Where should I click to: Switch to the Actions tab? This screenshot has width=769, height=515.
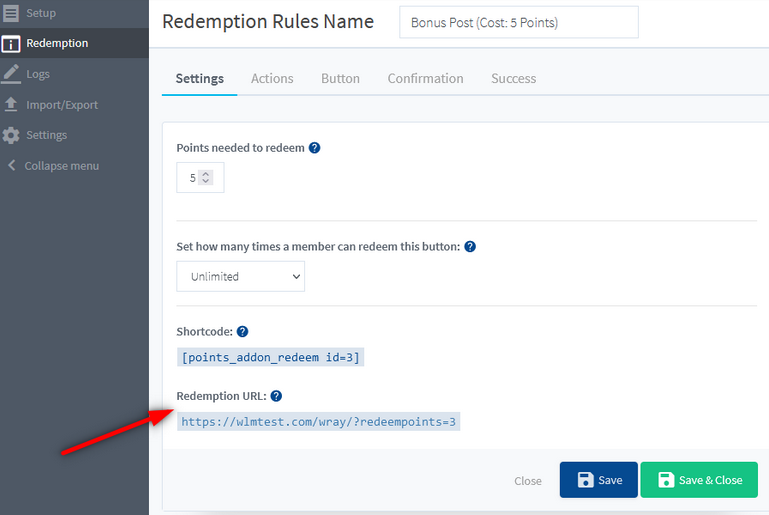coord(272,78)
